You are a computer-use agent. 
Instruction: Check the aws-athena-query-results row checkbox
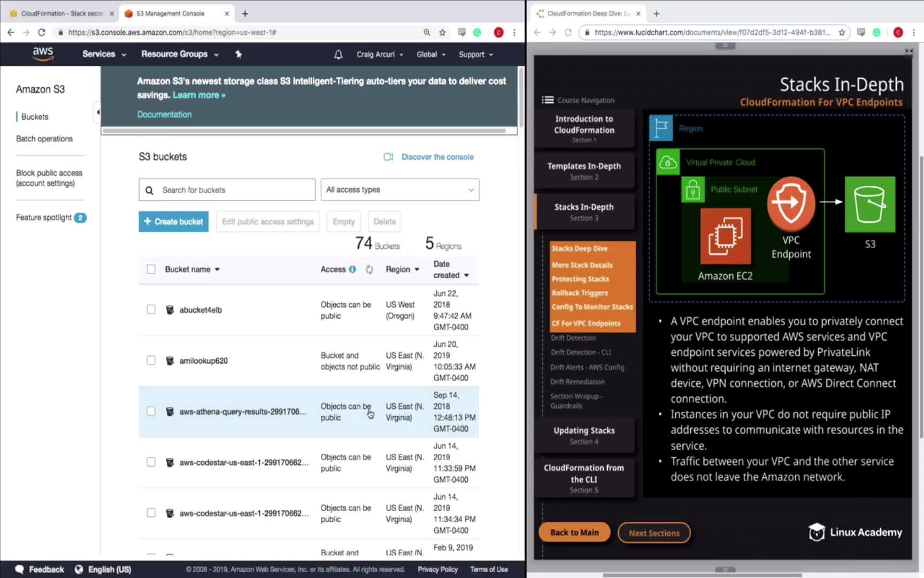pos(151,412)
